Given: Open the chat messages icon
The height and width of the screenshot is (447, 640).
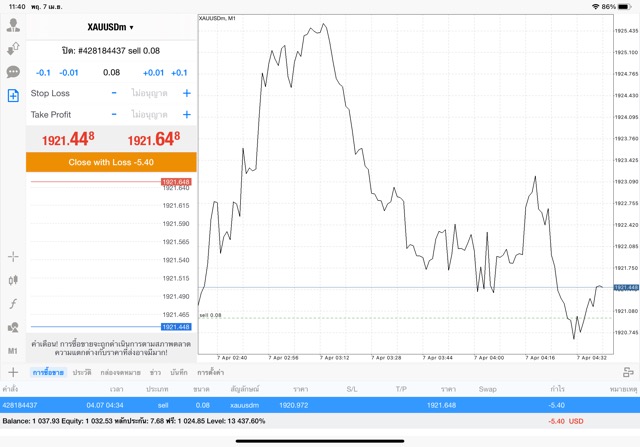Looking at the screenshot, I should [13, 72].
